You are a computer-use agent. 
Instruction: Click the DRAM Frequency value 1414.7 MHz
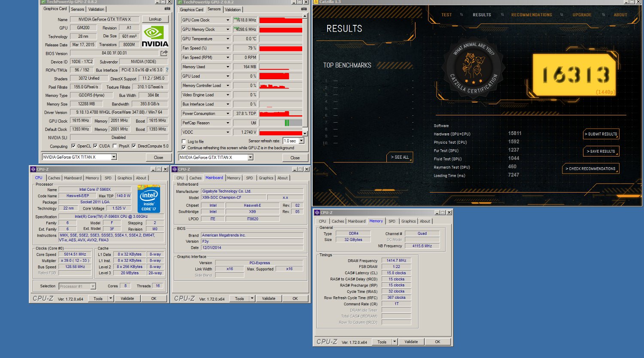[x=396, y=261]
